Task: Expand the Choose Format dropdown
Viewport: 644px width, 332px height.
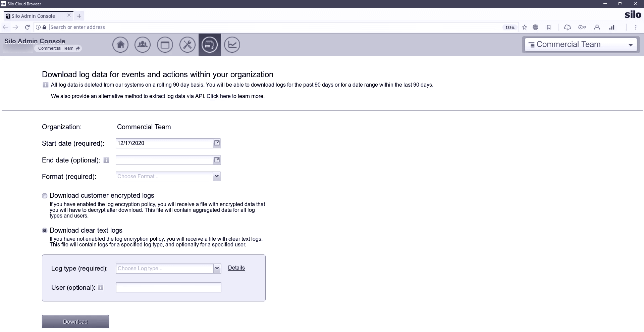Action: 217,176
